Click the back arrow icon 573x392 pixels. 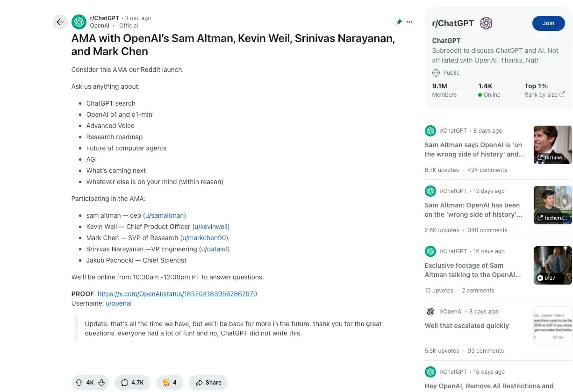tap(60, 22)
